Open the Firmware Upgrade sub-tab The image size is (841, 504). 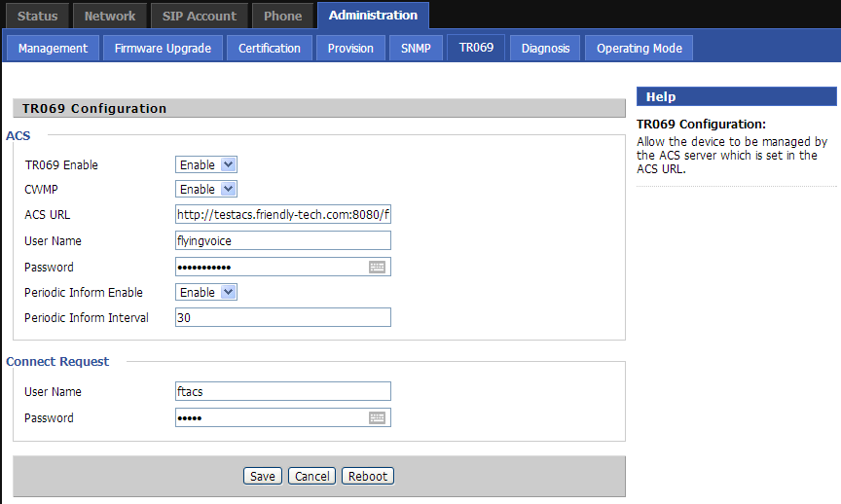coord(163,49)
